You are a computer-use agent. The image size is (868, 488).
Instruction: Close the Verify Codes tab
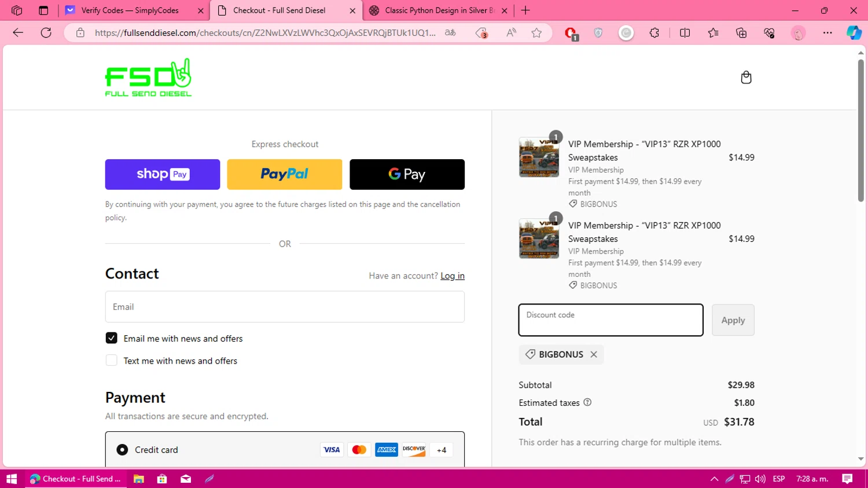[201, 10]
